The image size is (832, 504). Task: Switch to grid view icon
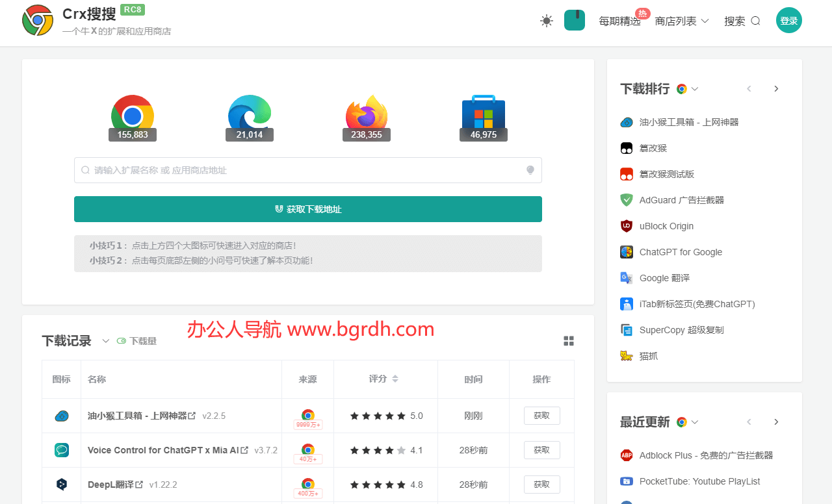[x=569, y=341]
